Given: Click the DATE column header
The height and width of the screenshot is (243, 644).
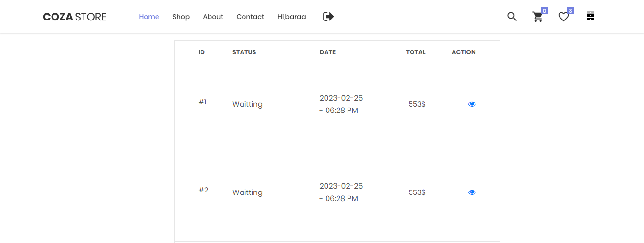Looking at the screenshot, I should point(327,52).
